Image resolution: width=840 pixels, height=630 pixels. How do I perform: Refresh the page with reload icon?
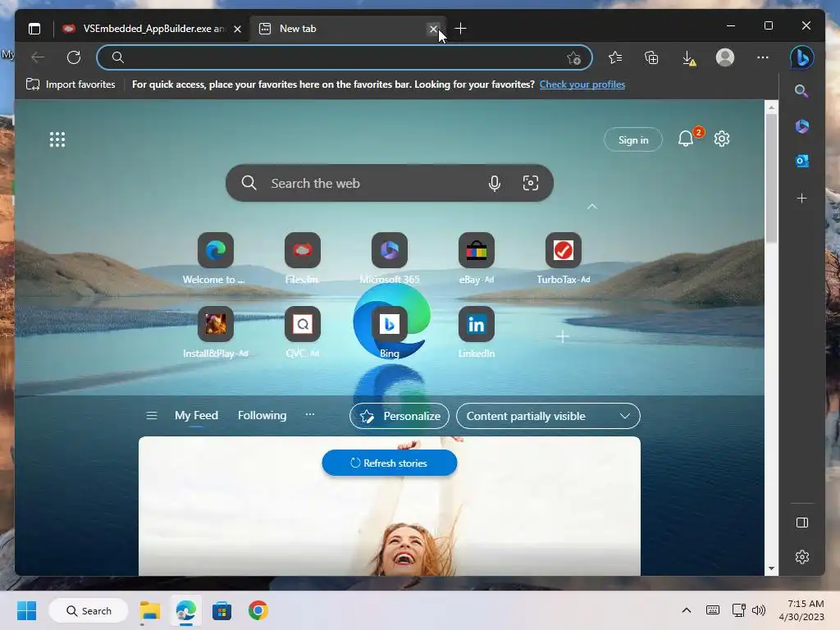tap(74, 57)
